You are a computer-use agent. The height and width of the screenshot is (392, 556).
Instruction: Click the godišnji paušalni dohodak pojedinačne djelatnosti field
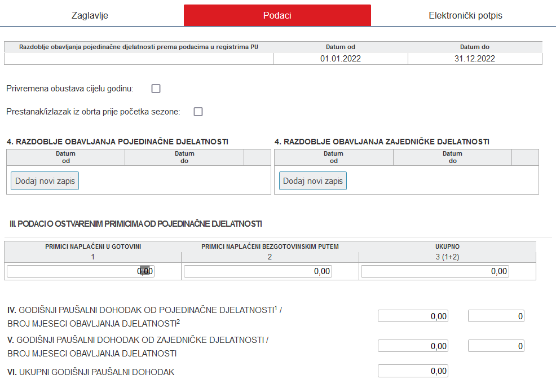point(413,316)
